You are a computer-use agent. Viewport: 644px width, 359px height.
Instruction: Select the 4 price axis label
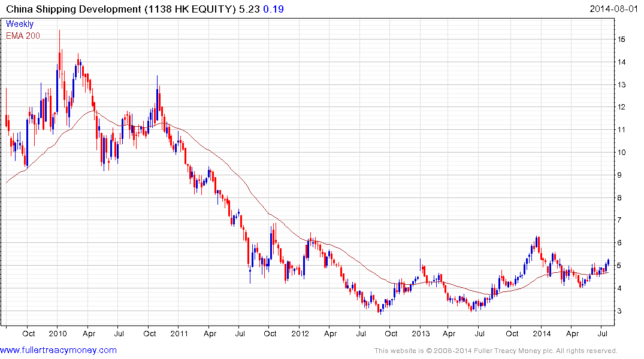(x=620, y=288)
